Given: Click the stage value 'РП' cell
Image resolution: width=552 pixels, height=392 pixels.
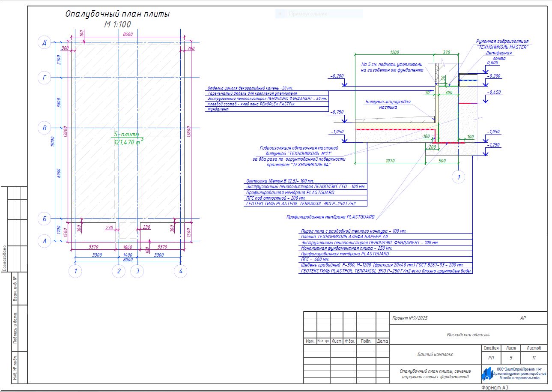Looking at the screenshot, I should tap(490, 358).
